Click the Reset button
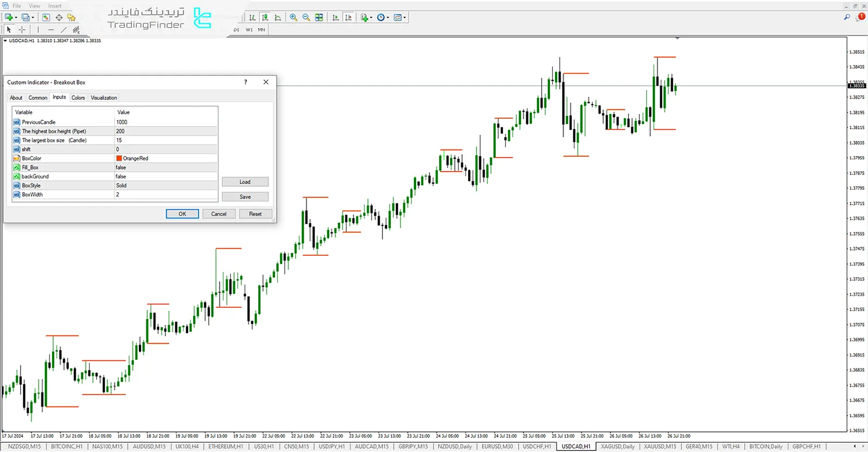 point(255,214)
